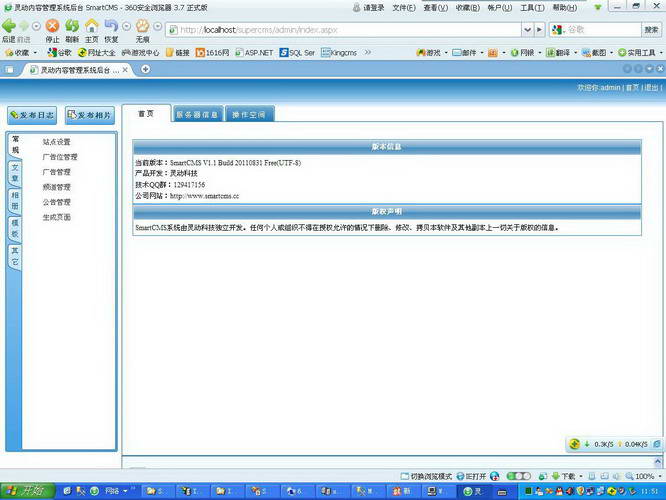Enable the 无痕 paw print icon
Viewport: 666px width, 500px height.
click(142, 26)
